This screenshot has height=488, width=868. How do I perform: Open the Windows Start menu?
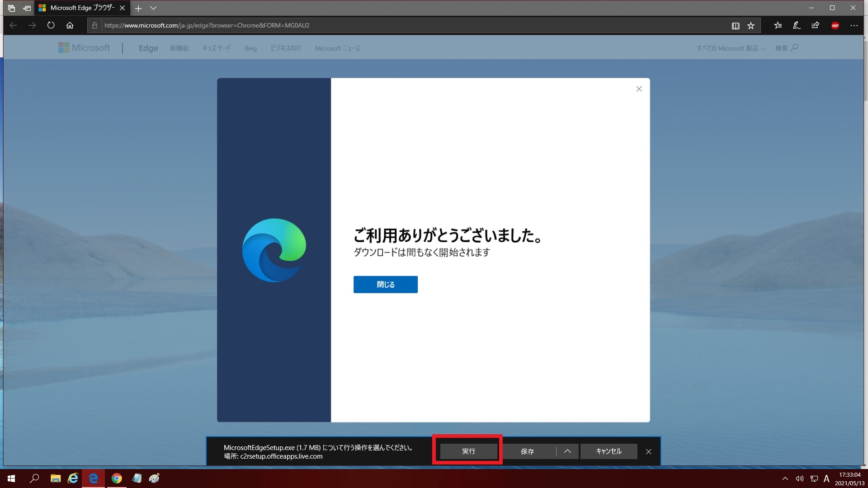tap(11, 479)
